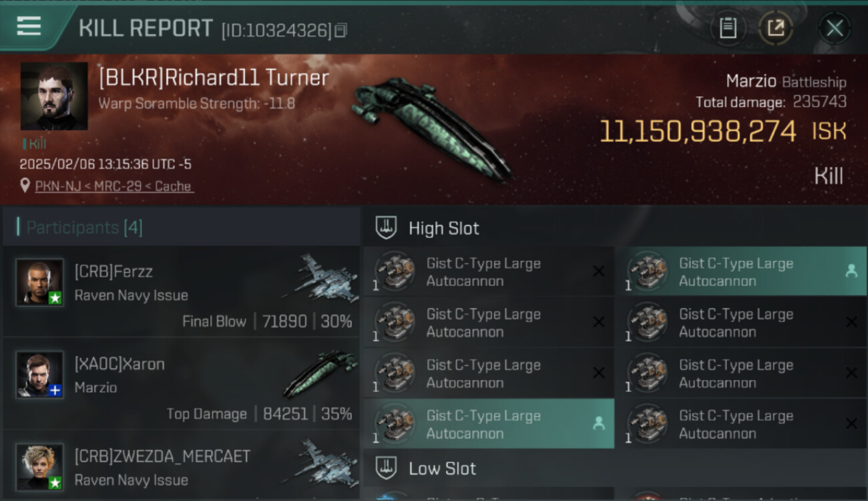View the 11,150,938,274 ISK value
This screenshot has width=868, height=501.
[x=723, y=132]
